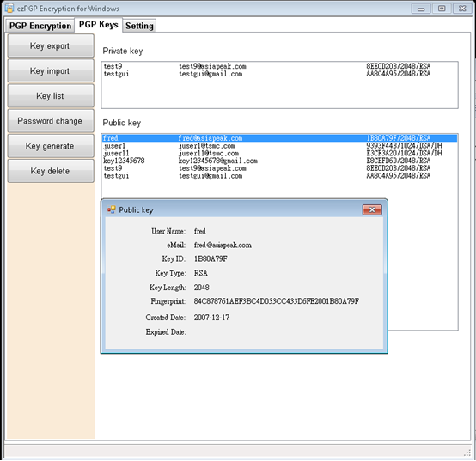Click the Key import button
The width and height of the screenshot is (476, 461).
[x=51, y=70]
